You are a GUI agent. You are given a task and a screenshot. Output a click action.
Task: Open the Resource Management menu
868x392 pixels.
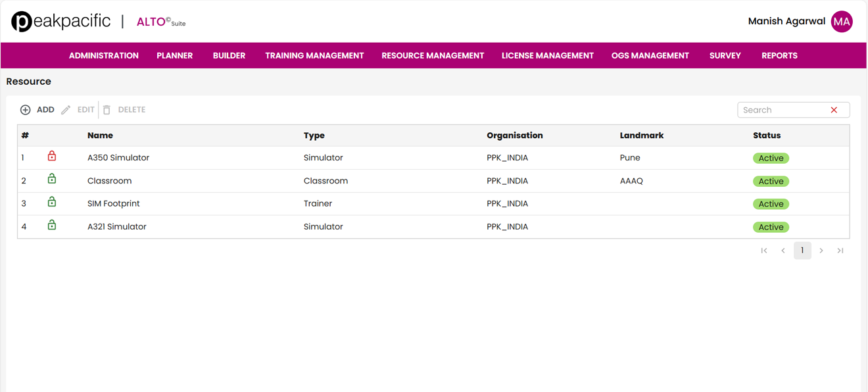[433, 56]
